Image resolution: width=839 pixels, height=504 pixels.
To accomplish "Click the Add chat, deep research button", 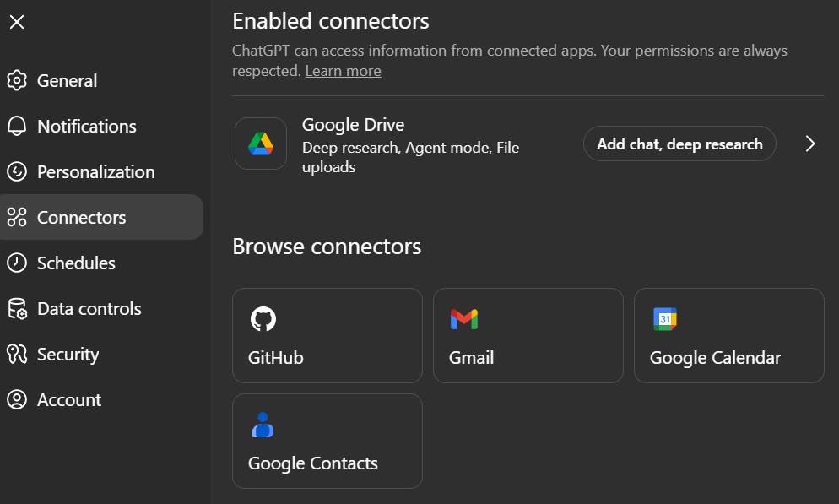I will tap(679, 144).
